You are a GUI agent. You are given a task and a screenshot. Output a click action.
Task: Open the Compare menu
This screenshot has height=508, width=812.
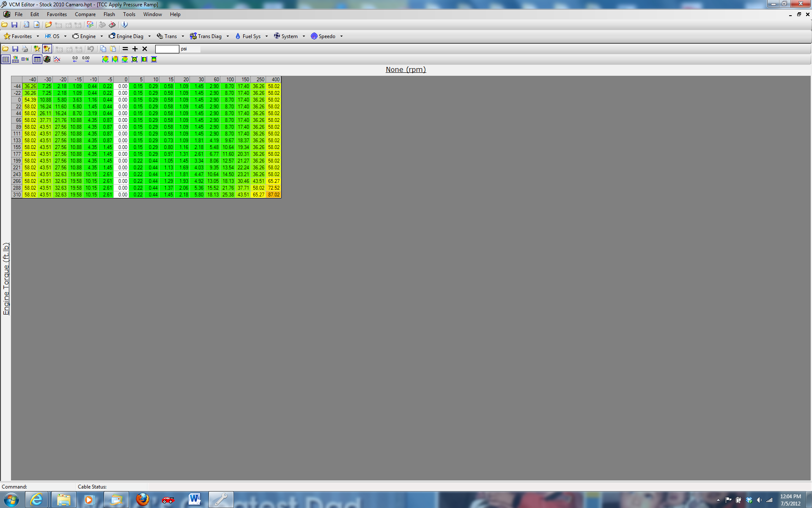click(x=85, y=14)
